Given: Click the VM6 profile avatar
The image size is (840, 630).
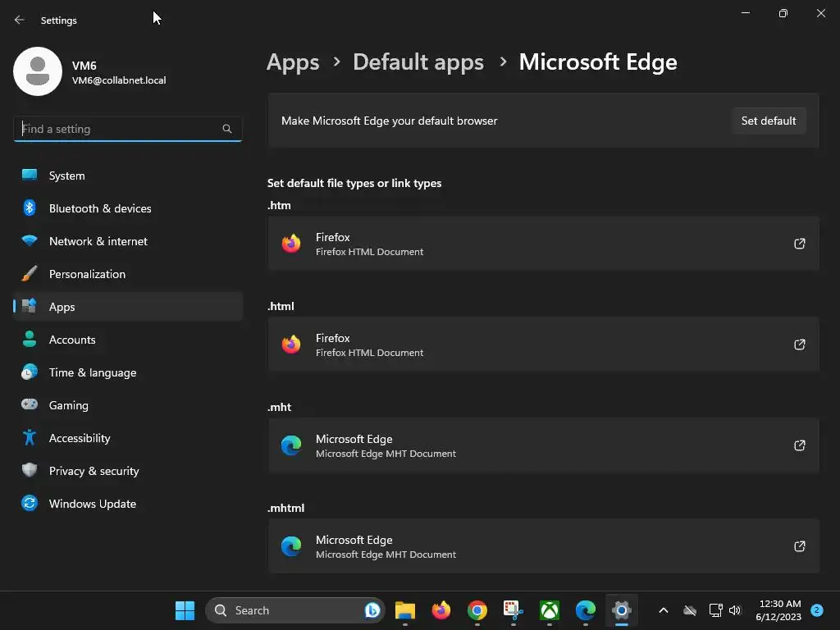Looking at the screenshot, I should point(38,71).
